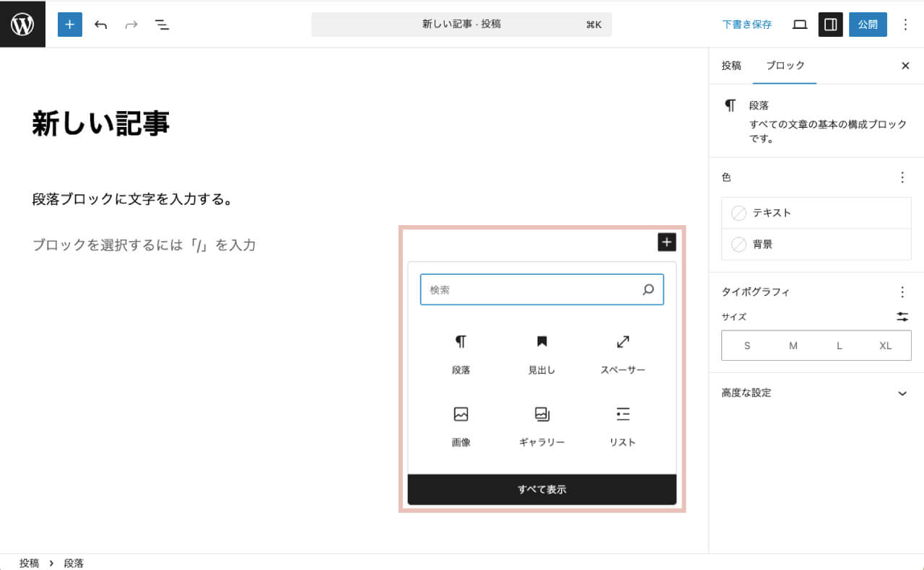
Task: Insert a スペーサー block
Action: (622, 354)
